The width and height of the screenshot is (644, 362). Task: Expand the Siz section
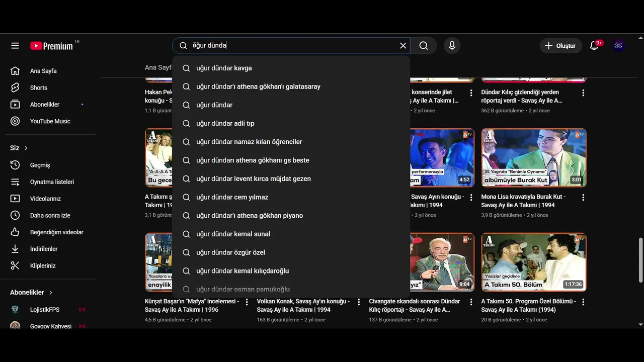click(19, 148)
